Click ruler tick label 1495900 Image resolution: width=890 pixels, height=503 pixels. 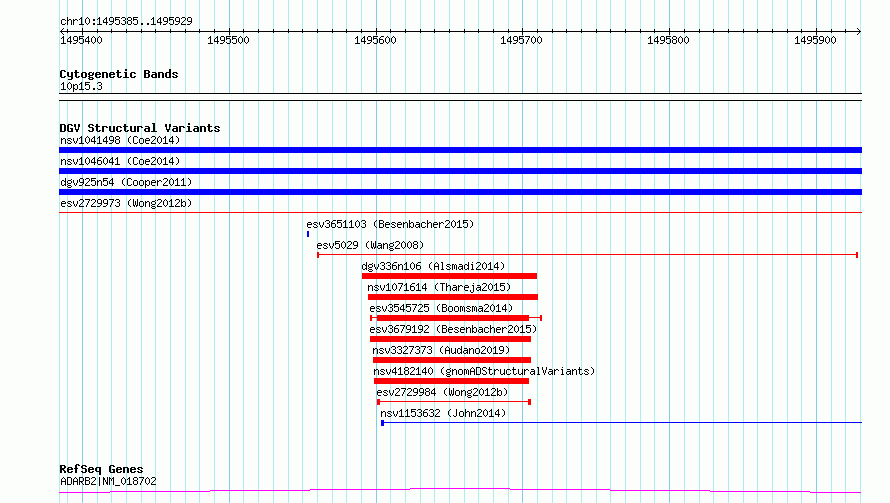[815, 40]
